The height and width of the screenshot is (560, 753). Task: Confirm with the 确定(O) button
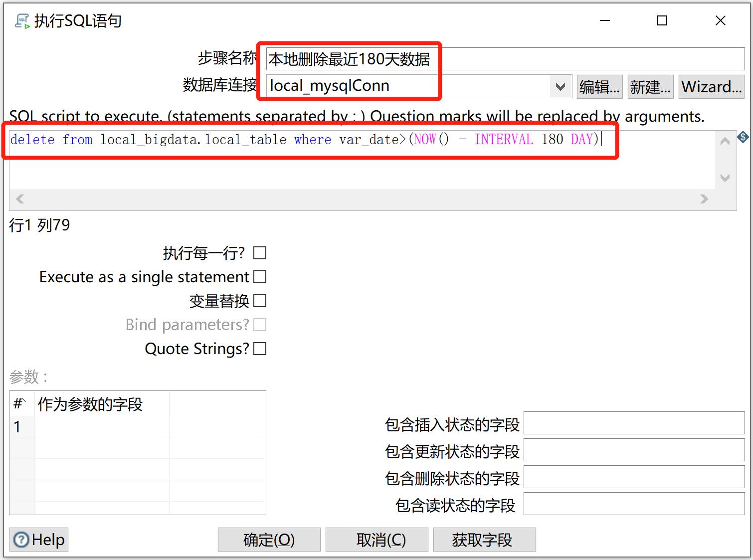(x=269, y=540)
